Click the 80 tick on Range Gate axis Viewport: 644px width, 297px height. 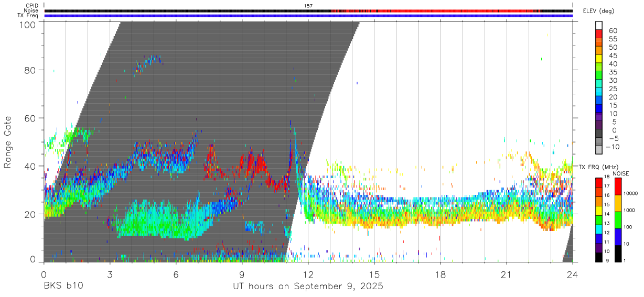tap(30, 70)
